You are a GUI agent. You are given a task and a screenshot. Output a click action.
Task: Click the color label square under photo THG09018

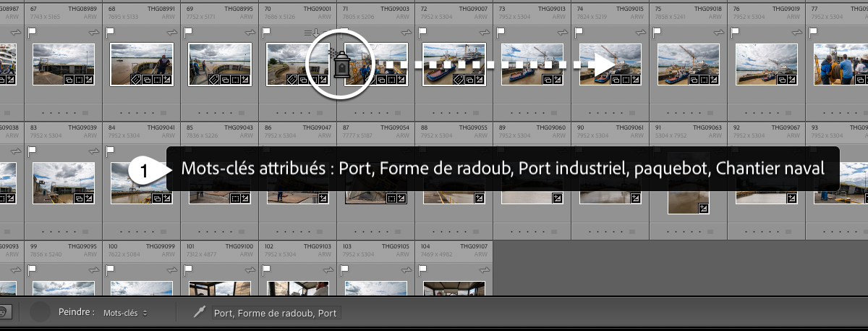click(710, 112)
